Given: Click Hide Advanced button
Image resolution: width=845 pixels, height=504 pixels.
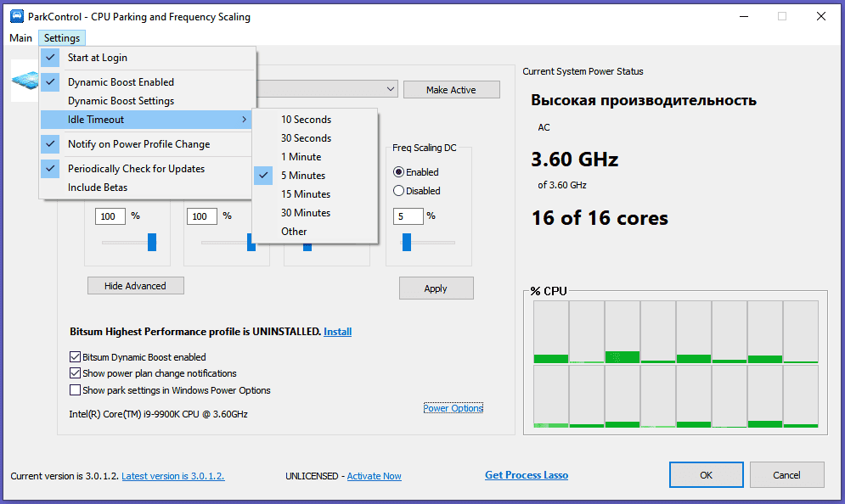Looking at the screenshot, I should pos(136,286).
